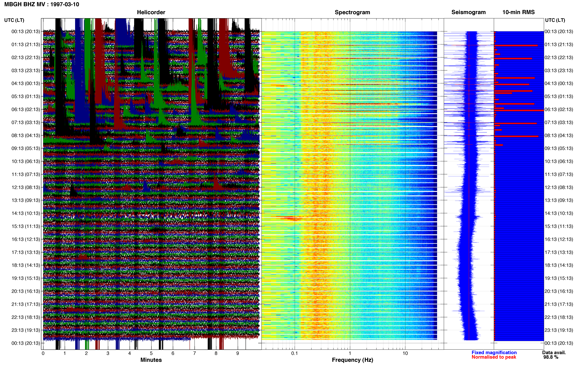Click left time label 09:13 (05:13)
This screenshot has height=368, width=588.
tap(26, 148)
